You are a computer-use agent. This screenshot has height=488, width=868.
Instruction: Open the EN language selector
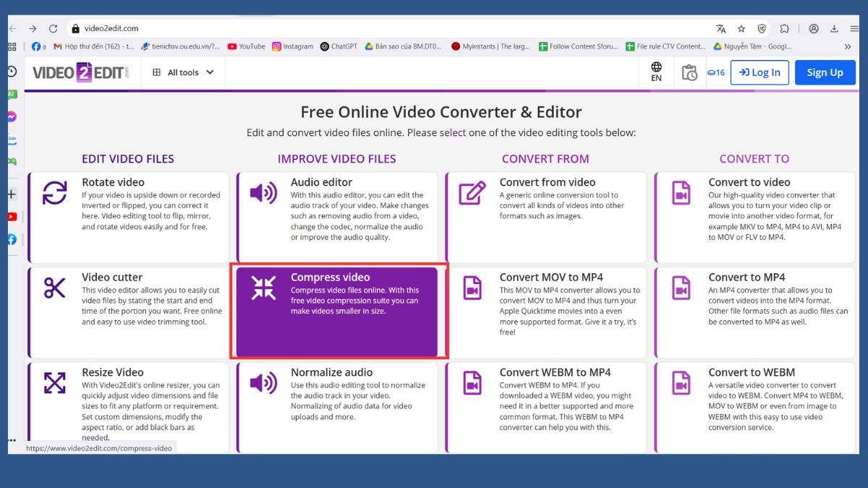[x=656, y=72]
